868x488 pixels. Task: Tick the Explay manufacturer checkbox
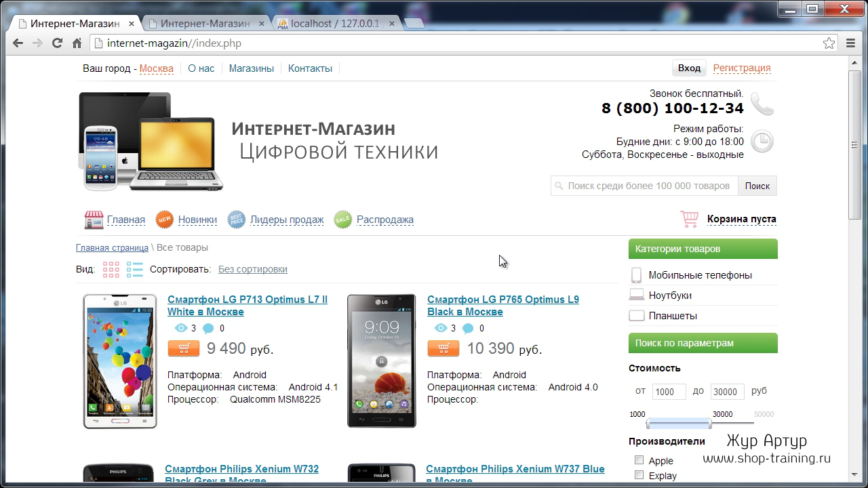(x=639, y=475)
